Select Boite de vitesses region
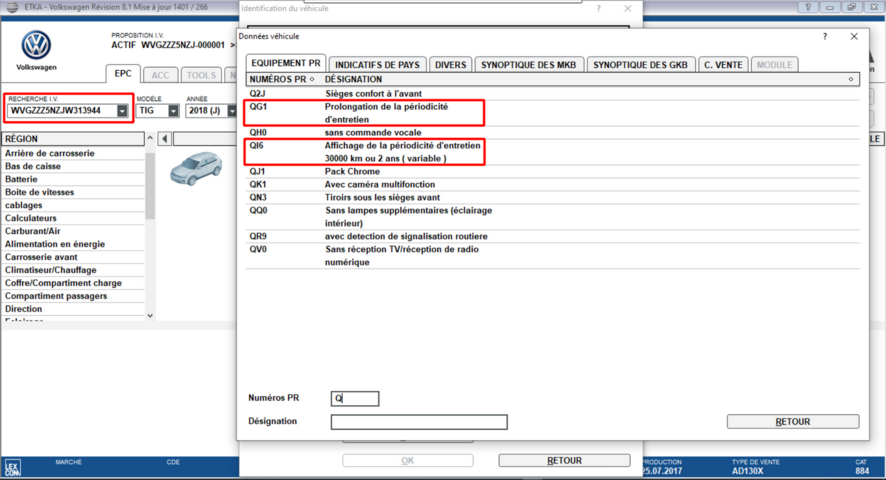 [x=73, y=192]
